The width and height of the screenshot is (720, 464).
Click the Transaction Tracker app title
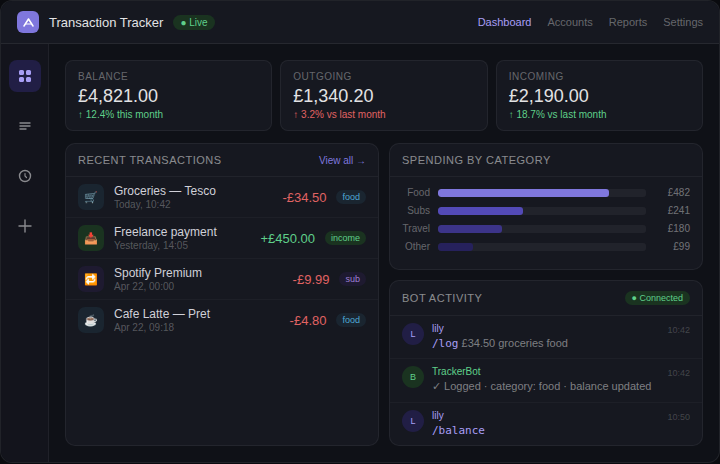coord(106,23)
